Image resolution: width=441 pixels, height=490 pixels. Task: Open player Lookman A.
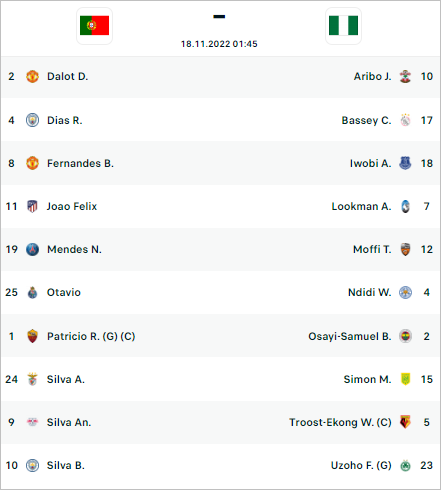tap(361, 206)
